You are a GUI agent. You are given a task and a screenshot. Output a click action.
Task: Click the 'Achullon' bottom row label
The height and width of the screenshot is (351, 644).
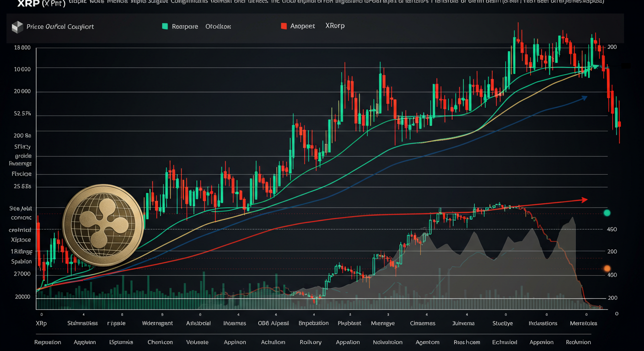[x=273, y=342]
